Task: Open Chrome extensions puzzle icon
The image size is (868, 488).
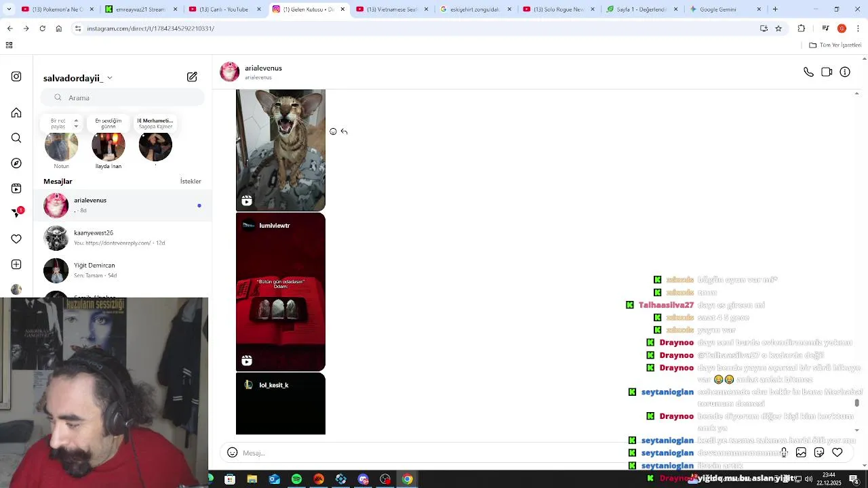Action: pyautogui.click(x=802, y=28)
